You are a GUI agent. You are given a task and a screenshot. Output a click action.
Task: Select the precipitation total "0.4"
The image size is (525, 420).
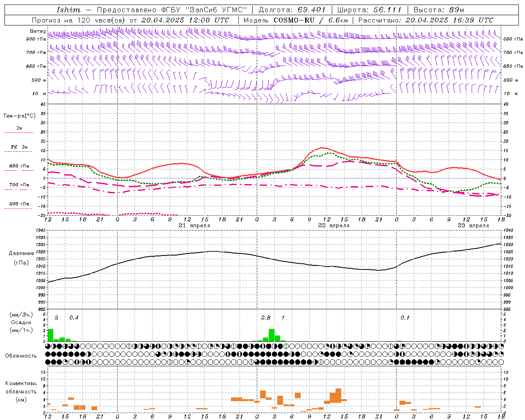(x=74, y=318)
